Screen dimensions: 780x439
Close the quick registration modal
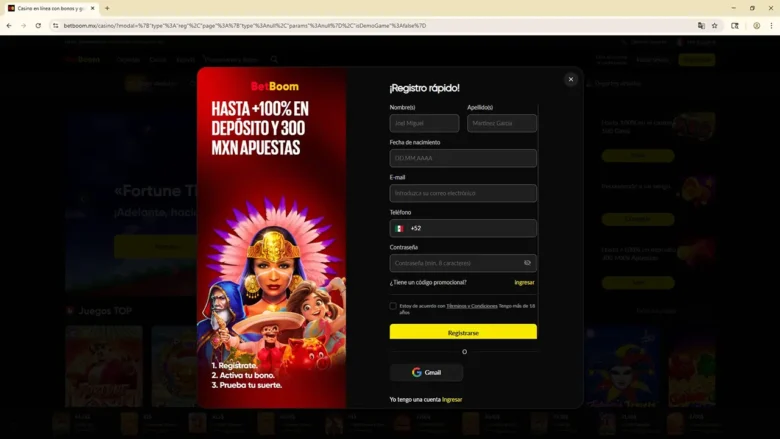tap(571, 80)
